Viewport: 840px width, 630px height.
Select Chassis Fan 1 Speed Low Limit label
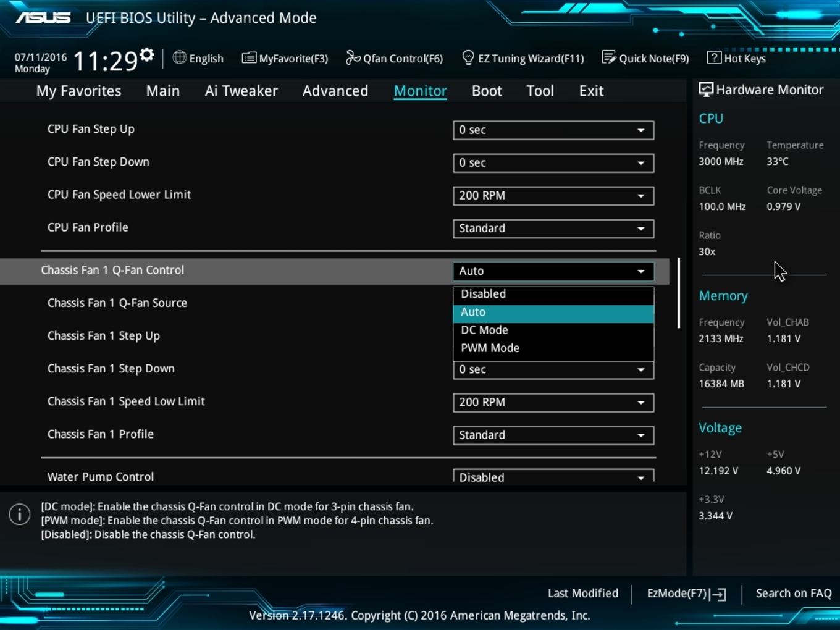pos(126,401)
